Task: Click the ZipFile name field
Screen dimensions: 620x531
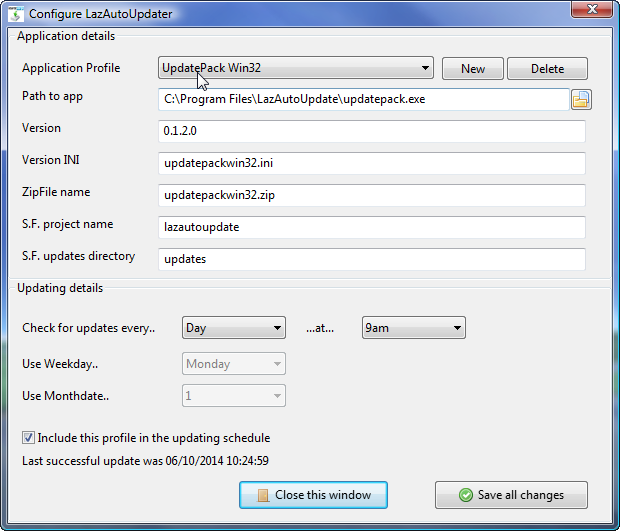Action: pyautogui.click(x=372, y=195)
